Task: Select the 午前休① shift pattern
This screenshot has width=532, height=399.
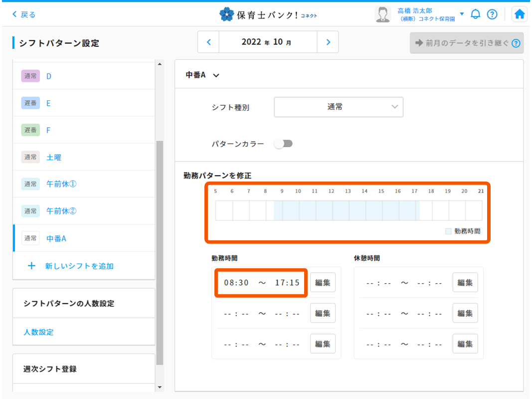Action: (x=61, y=184)
